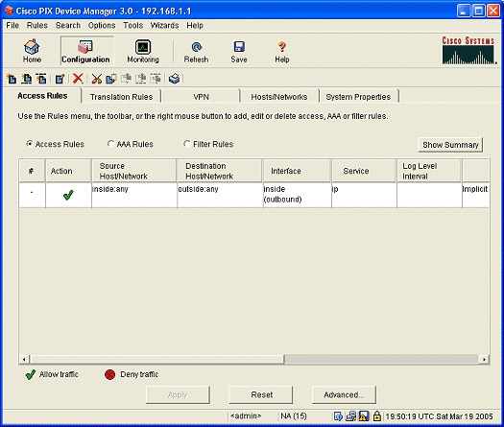Viewport: 504px width, 427px height.
Task: Delete rule with the red X icon
Action: pos(78,79)
